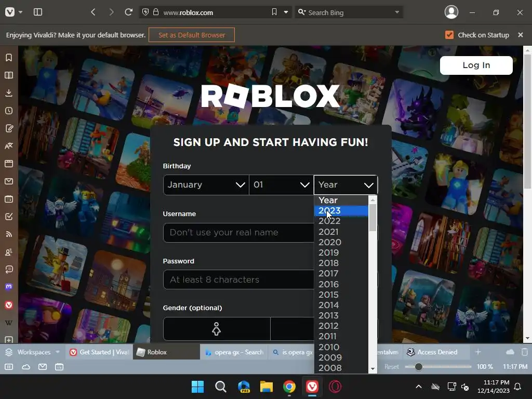532x399 pixels.
Task: Open Opera browser from taskbar
Action: tap(335, 387)
